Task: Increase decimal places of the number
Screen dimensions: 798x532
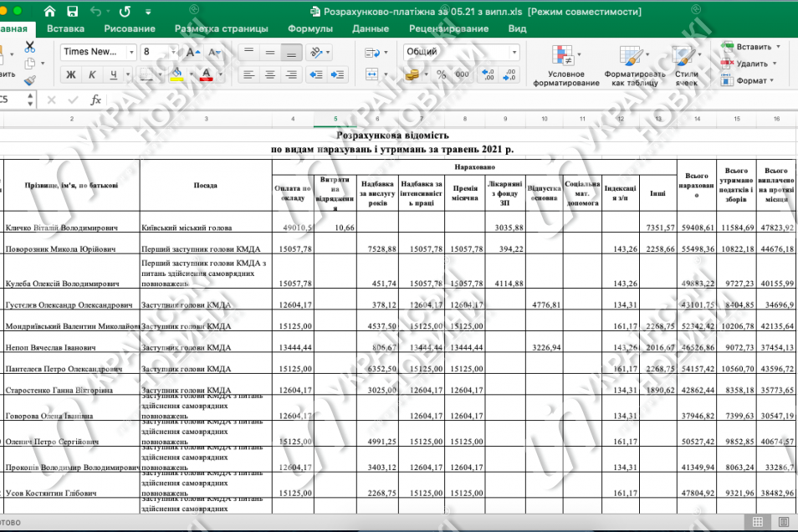Action: click(488, 74)
